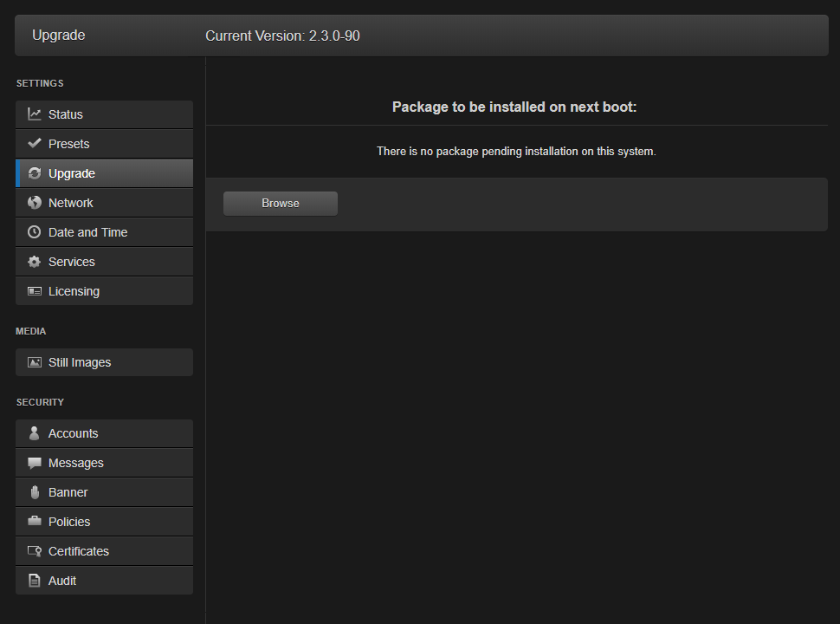Click the Audit document icon
Image resolution: width=840 pixels, height=624 pixels.
tap(35, 581)
